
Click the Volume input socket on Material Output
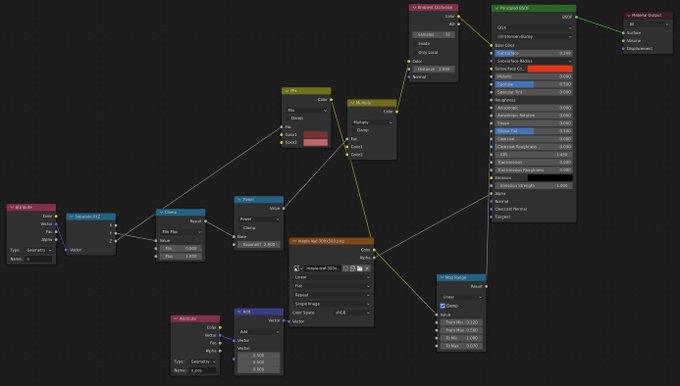point(624,41)
